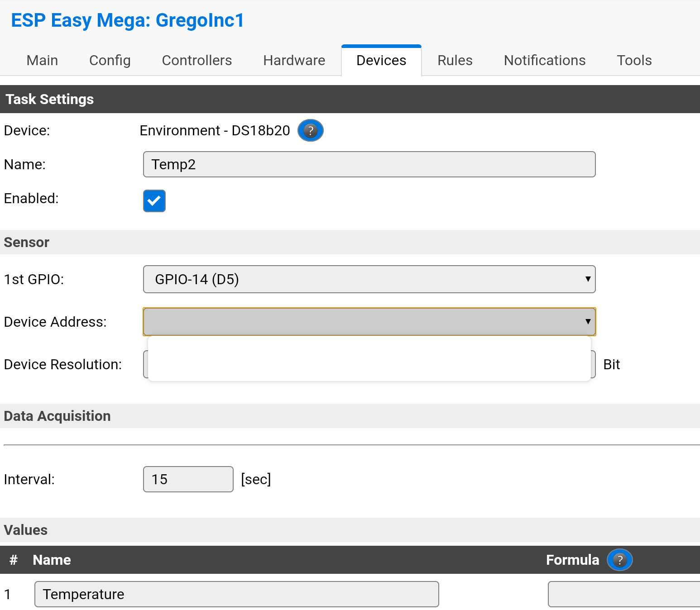Viewport: 700px width, 610px height.
Task: Open the 1st GPIO dropdown
Action: pos(369,279)
